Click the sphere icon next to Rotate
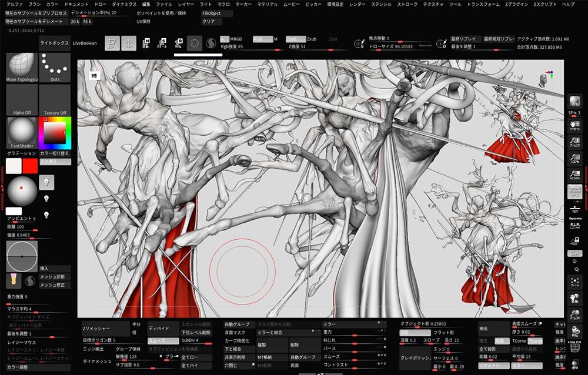The height and width of the screenshot is (375, 588). [x=194, y=43]
